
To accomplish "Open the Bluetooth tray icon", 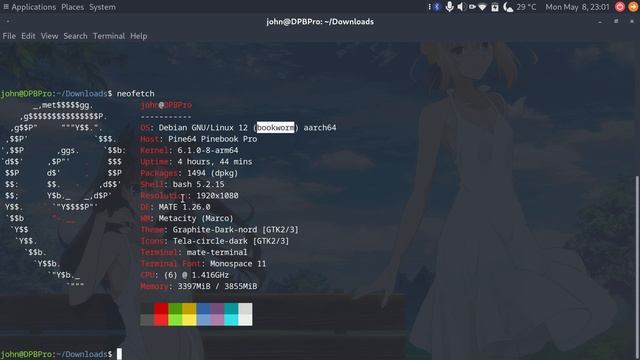I will pos(437,7).
